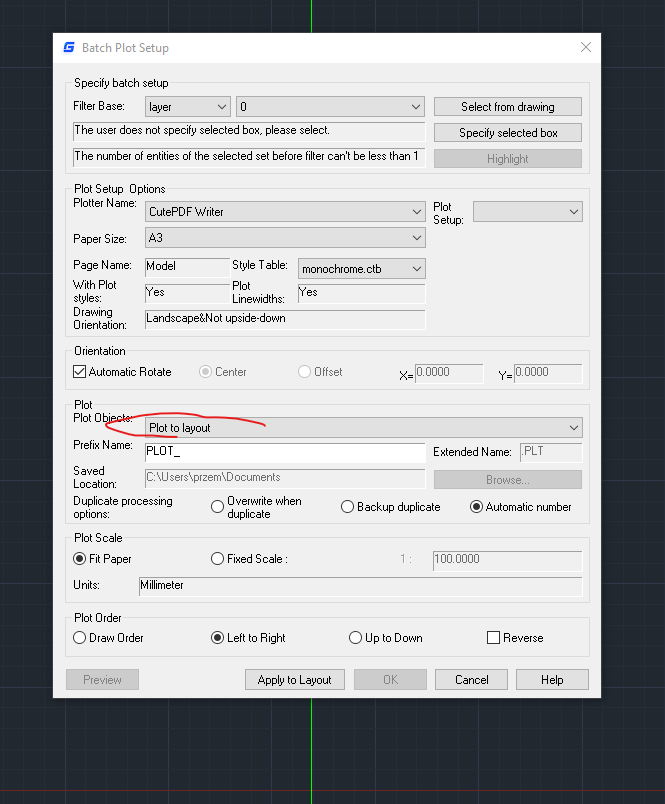Open the Filter Base layer dropdown
The image size is (665, 804).
187,107
